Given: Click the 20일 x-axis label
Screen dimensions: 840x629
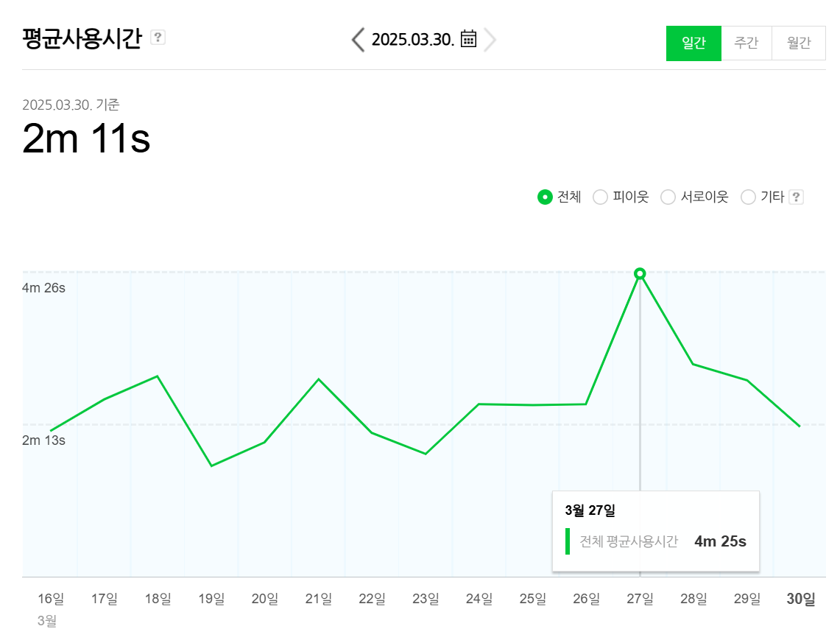Looking at the screenshot, I should [x=265, y=599].
